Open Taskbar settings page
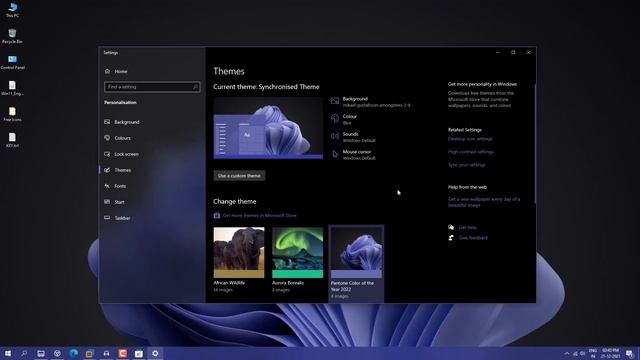This screenshot has height=360, width=640. 117,218
